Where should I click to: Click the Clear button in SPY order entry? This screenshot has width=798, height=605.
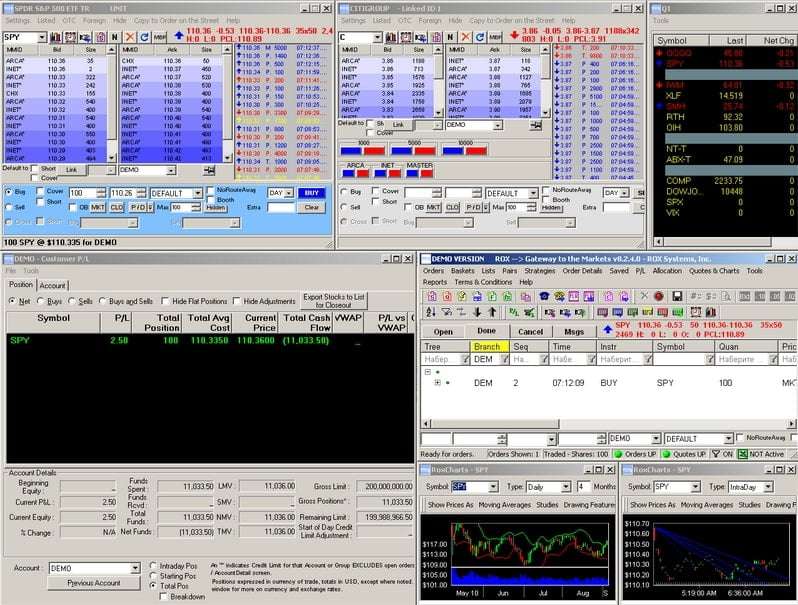tap(311, 208)
